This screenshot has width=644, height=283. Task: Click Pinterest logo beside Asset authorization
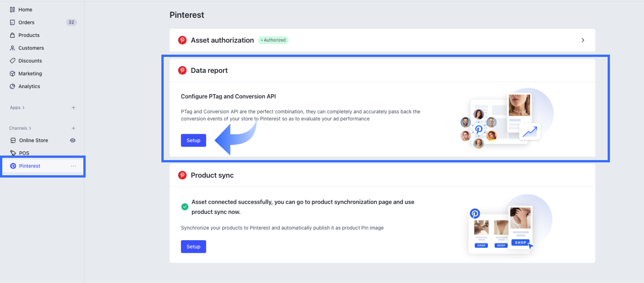[x=183, y=40]
